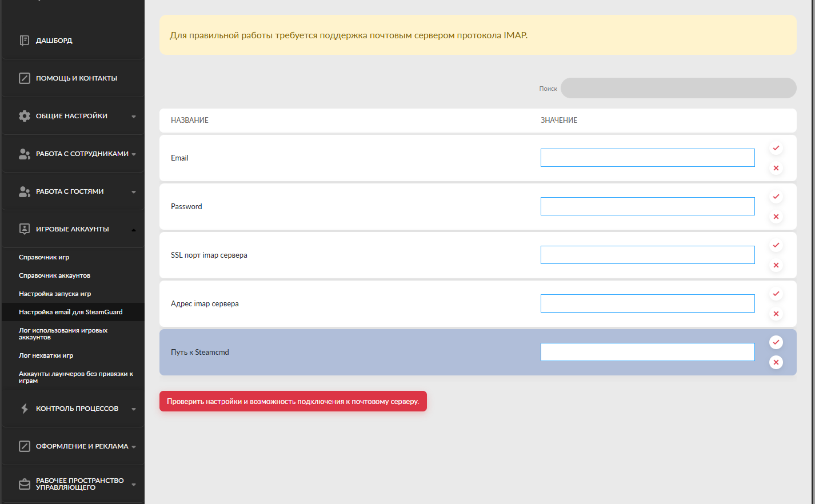Click the red mail server connection check button
815x504 pixels.
(293, 401)
